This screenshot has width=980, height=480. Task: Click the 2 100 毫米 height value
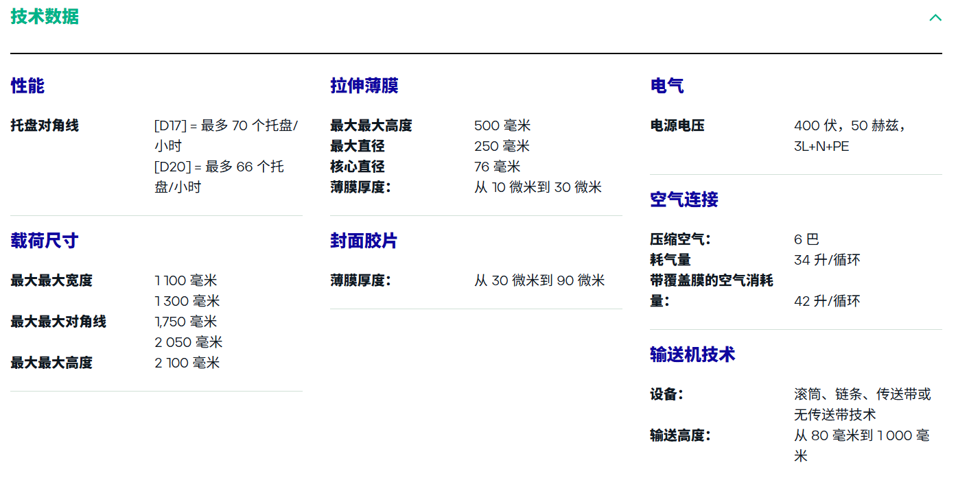click(187, 363)
